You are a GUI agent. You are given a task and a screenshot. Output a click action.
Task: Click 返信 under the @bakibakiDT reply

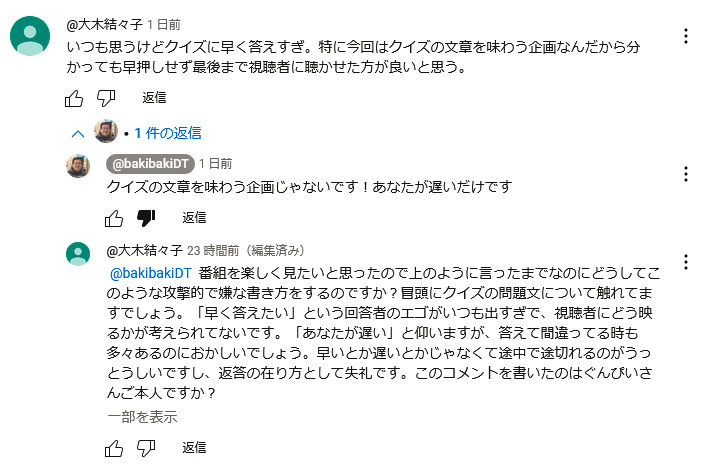tap(194, 217)
